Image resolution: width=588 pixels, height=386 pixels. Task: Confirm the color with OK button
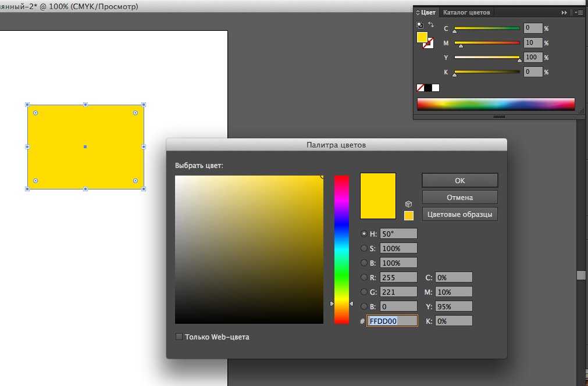pos(459,180)
